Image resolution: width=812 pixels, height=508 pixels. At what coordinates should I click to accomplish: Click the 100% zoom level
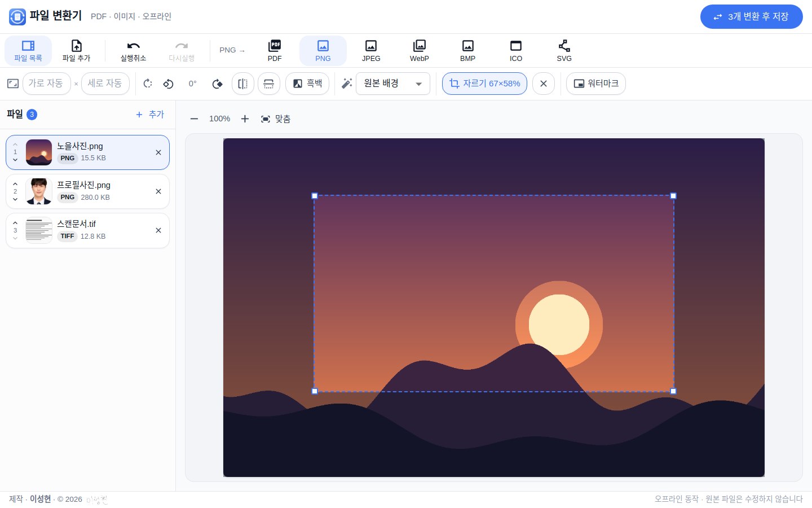[219, 119]
